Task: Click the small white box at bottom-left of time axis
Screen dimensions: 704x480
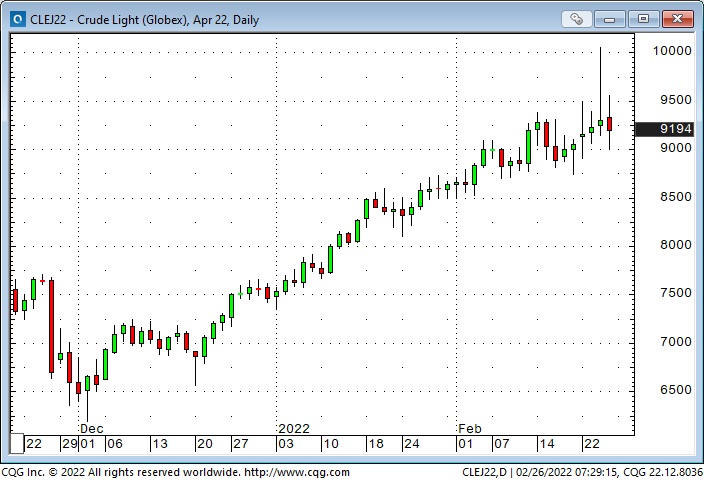Action: point(17,444)
